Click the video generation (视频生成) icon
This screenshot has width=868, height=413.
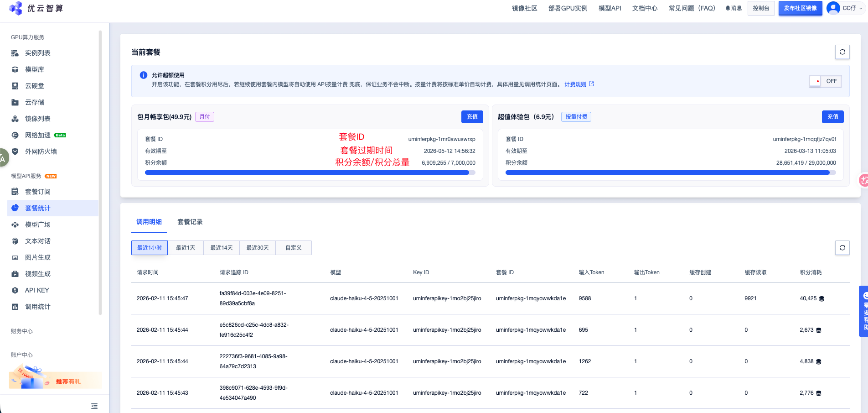[x=15, y=274]
